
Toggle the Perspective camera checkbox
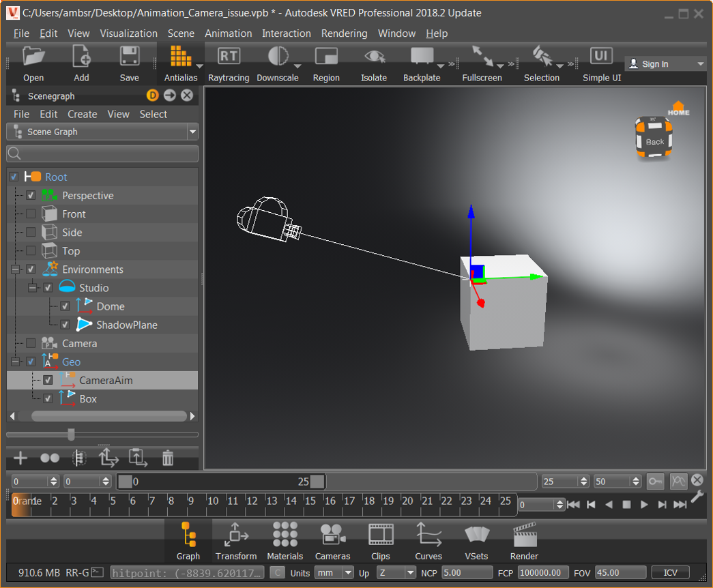click(x=31, y=196)
